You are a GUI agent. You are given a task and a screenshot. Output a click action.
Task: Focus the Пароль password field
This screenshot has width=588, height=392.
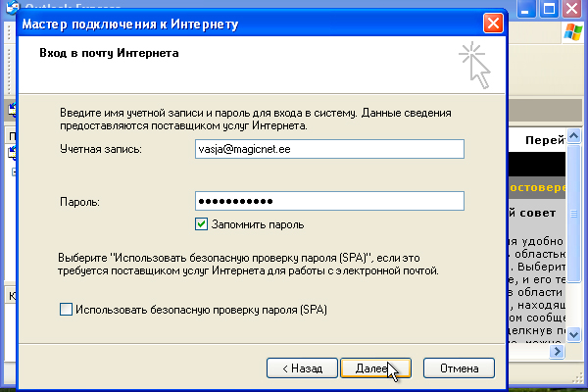tap(329, 201)
